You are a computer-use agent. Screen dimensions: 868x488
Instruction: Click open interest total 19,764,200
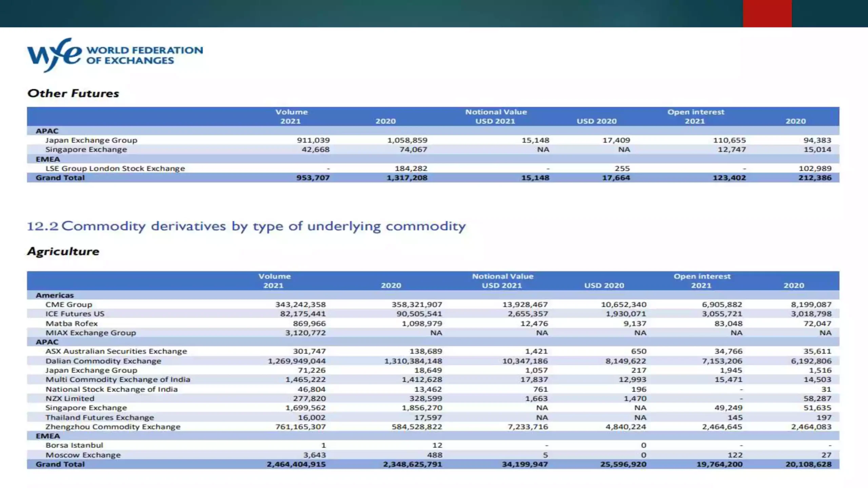[x=719, y=464]
